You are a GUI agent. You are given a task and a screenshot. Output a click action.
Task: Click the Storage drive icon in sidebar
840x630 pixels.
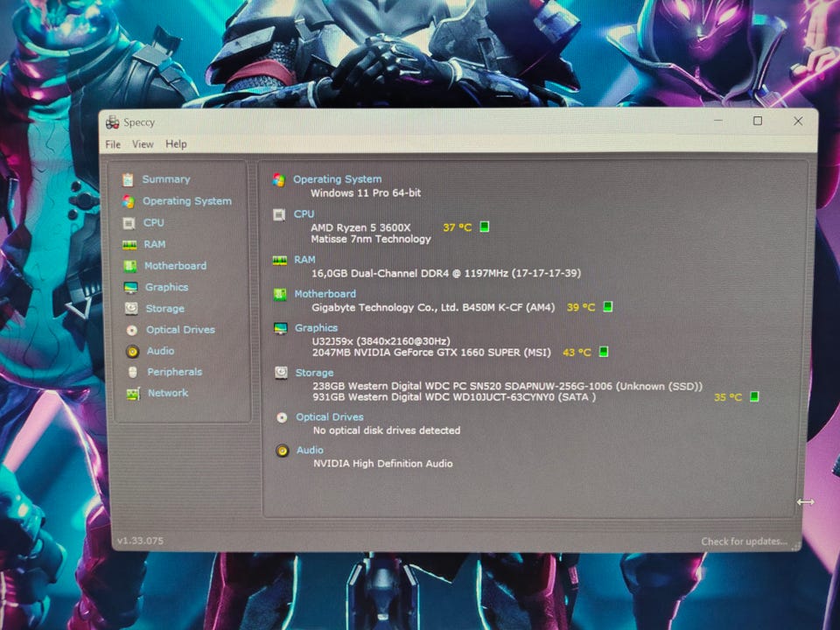(x=131, y=309)
